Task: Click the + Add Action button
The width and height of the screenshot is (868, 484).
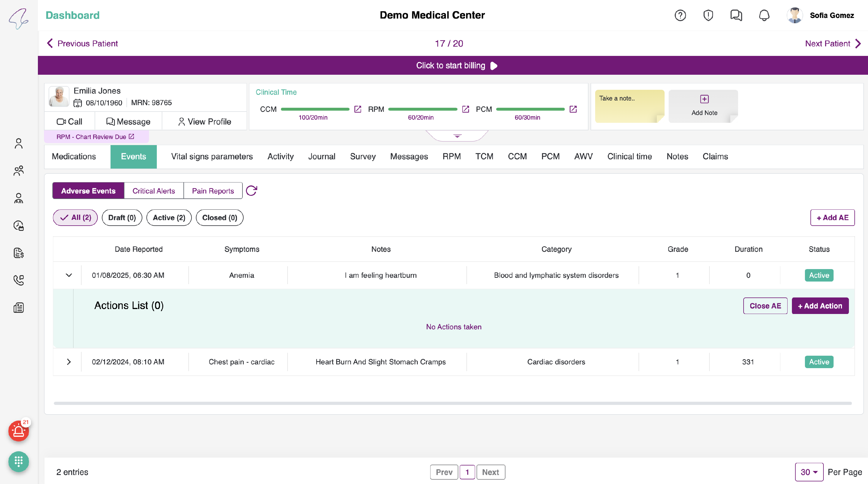Action: 820,306
